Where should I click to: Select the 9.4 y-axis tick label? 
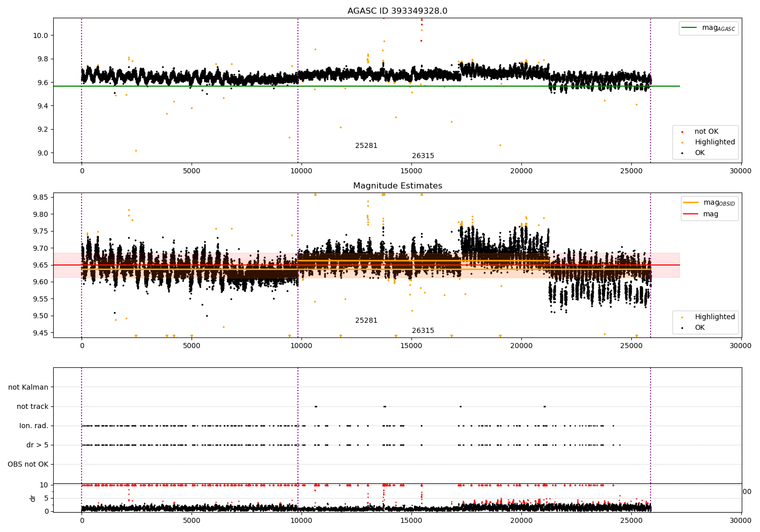click(x=43, y=106)
